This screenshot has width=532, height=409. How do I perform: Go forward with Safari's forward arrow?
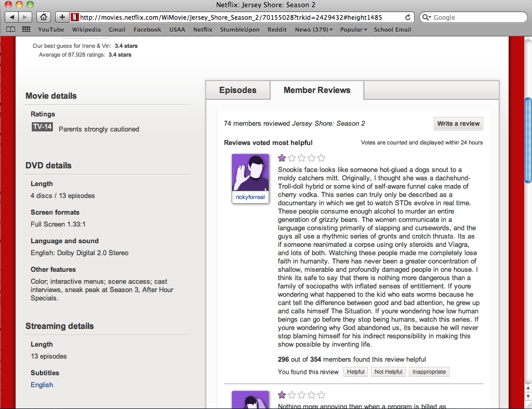pos(25,17)
